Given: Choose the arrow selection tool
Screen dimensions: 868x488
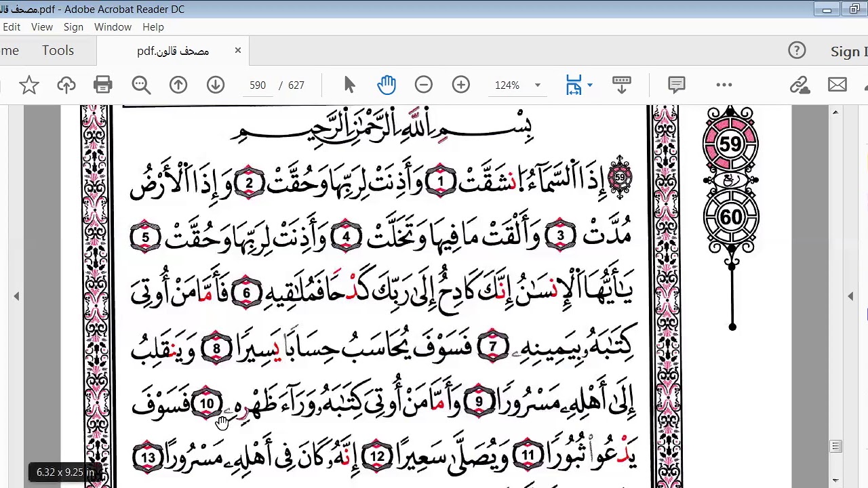Looking at the screenshot, I should pos(349,85).
